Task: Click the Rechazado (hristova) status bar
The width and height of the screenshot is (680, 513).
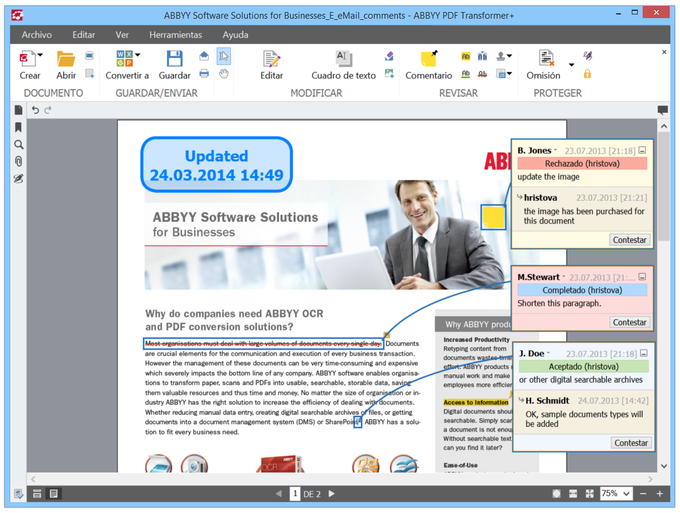Action: tap(582, 163)
